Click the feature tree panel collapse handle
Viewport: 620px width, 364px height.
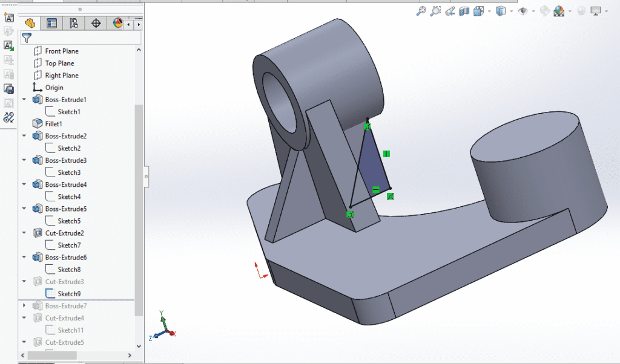[x=146, y=177]
